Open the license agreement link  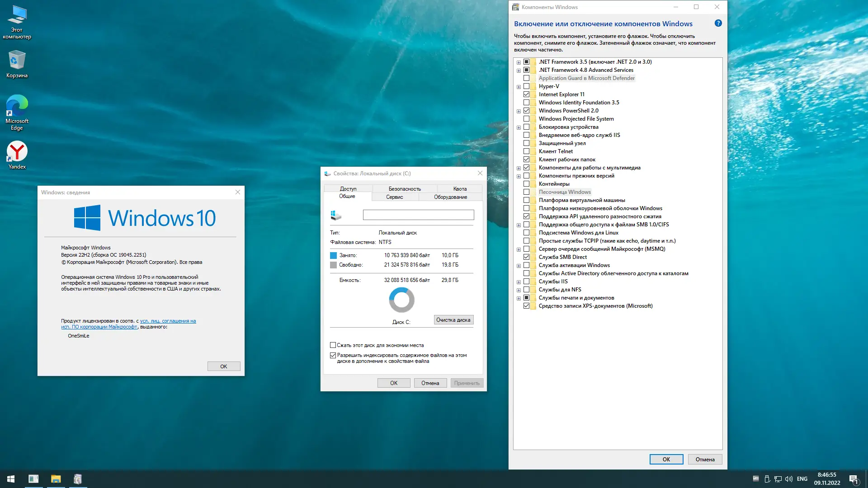[x=168, y=321]
